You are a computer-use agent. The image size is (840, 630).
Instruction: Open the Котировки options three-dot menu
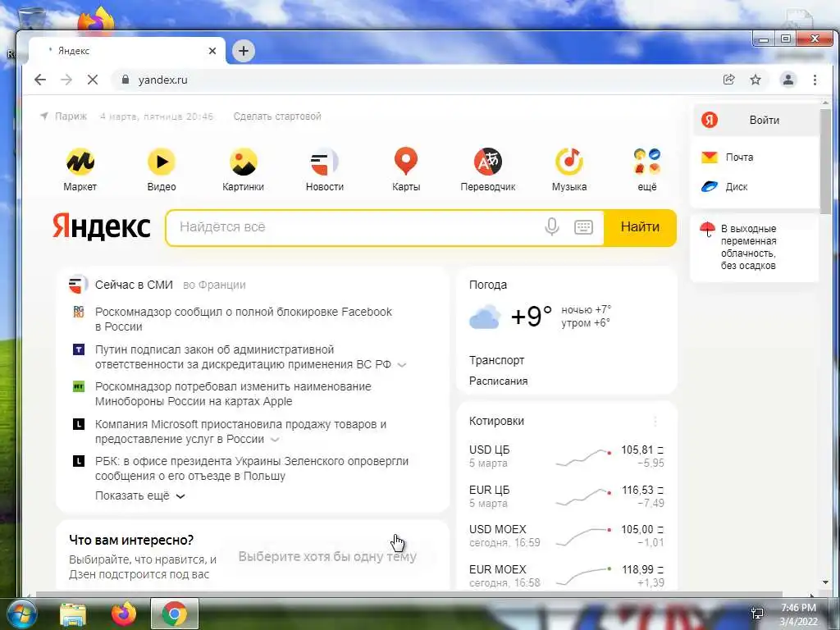655,421
